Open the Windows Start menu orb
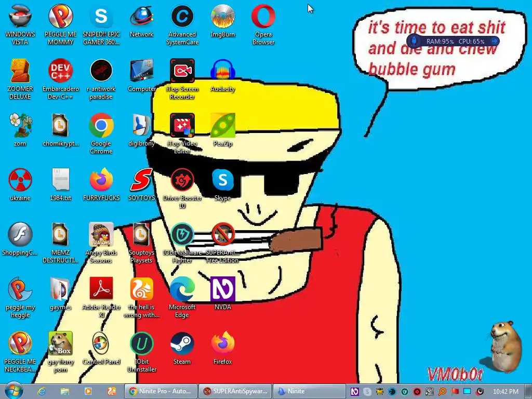 [x=14, y=391]
